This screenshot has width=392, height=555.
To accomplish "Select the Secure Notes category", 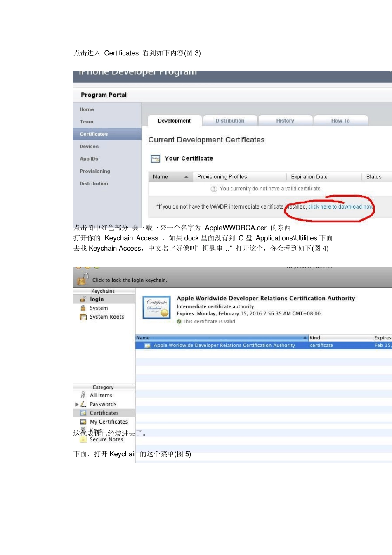I will [x=106, y=439].
